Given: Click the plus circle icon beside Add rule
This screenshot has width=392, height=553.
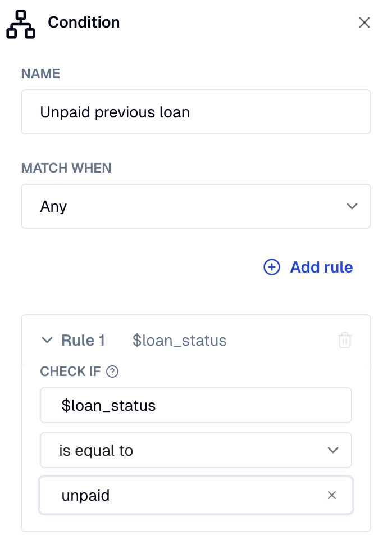Looking at the screenshot, I should pyautogui.click(x=272, y=267).
